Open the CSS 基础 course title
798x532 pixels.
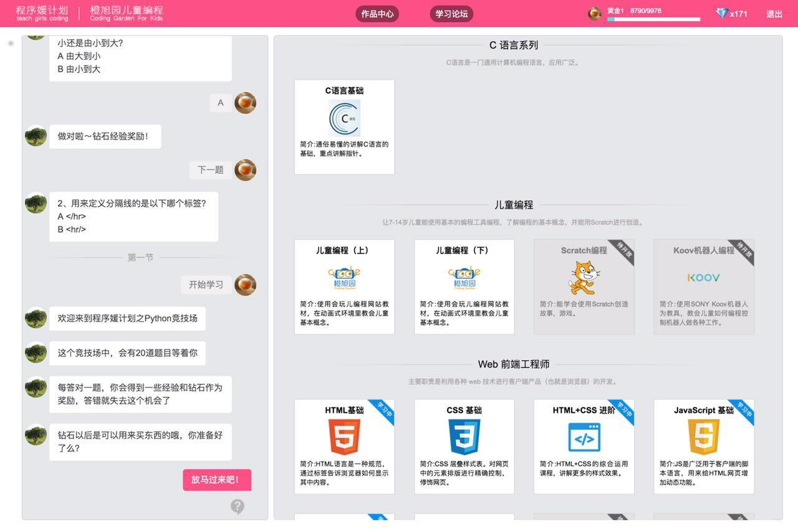[x=464, y=410]
